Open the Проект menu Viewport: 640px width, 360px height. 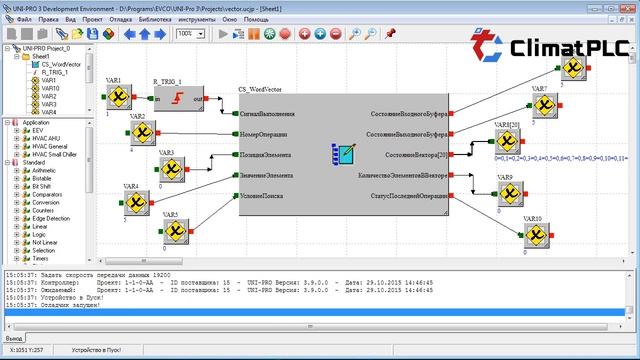pyautogui.click(x=92, y=19)
